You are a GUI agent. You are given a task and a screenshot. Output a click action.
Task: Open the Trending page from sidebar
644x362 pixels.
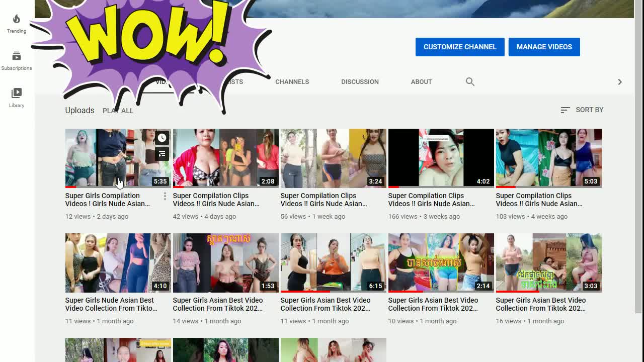17,24
